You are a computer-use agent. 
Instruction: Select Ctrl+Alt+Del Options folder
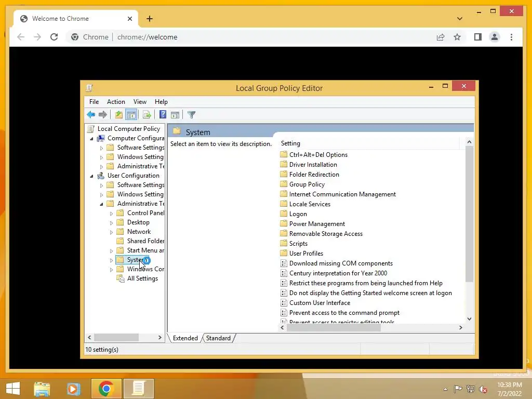tap(318, 155)
